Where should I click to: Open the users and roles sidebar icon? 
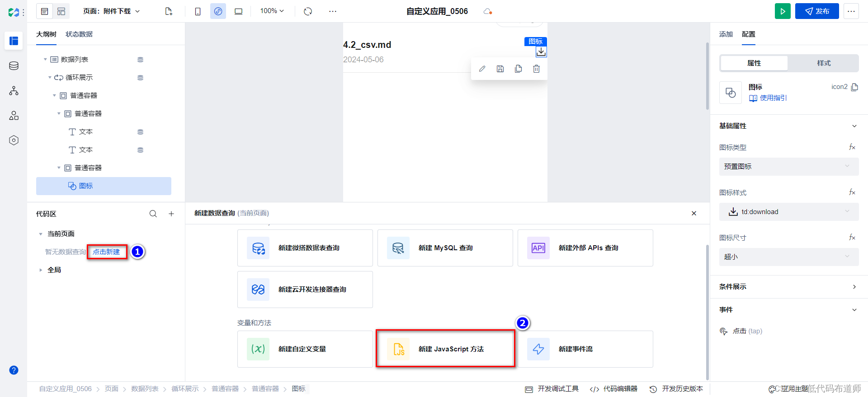pos(14,116)
